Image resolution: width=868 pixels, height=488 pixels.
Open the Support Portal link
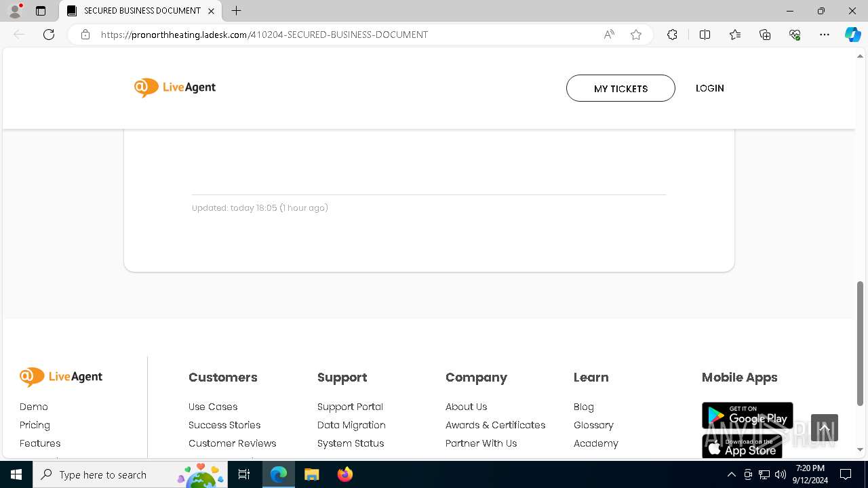351,407
